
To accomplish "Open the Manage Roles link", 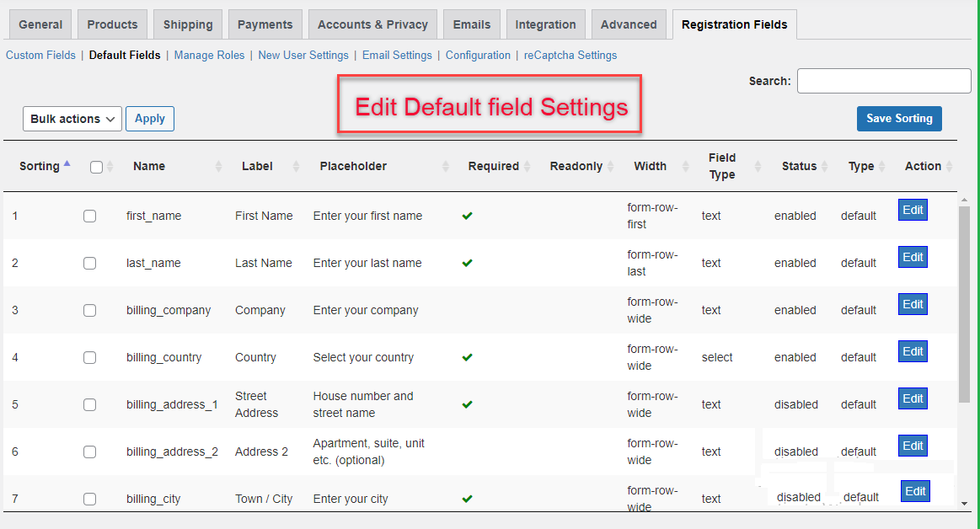I will [209, 56].
